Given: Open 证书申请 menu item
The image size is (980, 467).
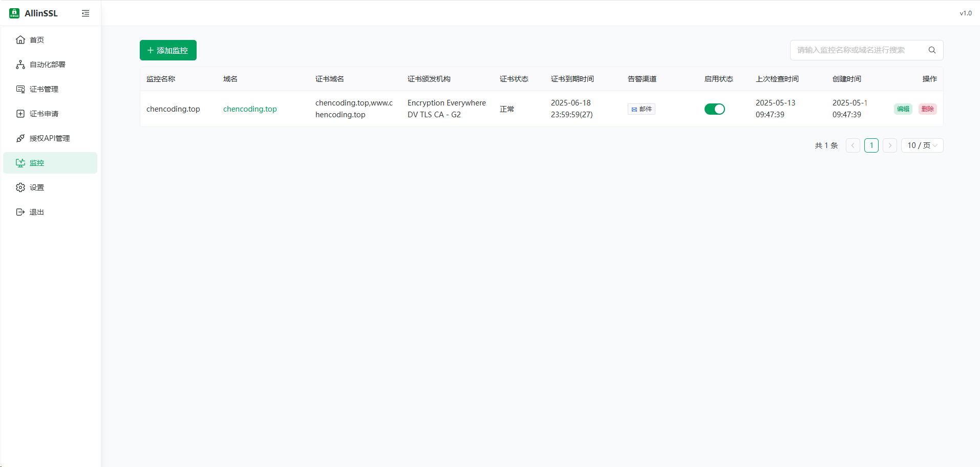Looking at the screenshot, I should coord(44,114).
